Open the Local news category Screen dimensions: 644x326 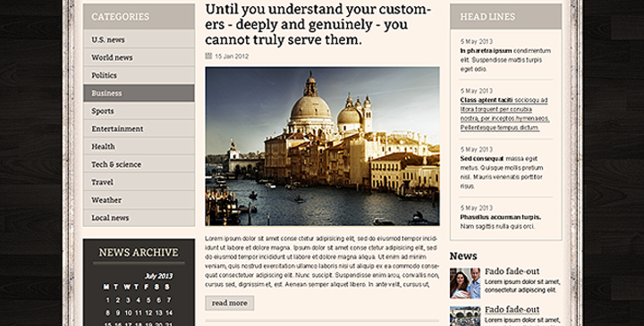[x=139, y=218]
